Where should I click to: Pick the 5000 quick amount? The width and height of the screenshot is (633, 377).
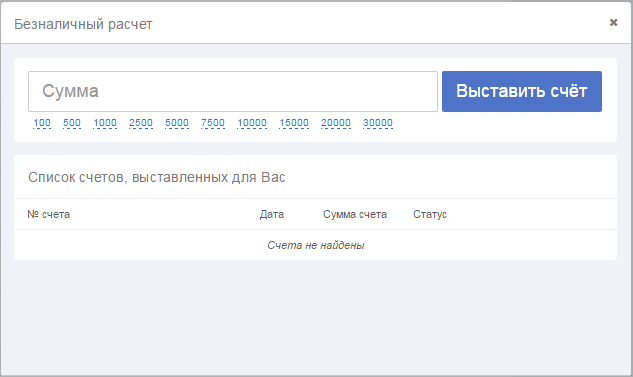[x=177, y=123]
